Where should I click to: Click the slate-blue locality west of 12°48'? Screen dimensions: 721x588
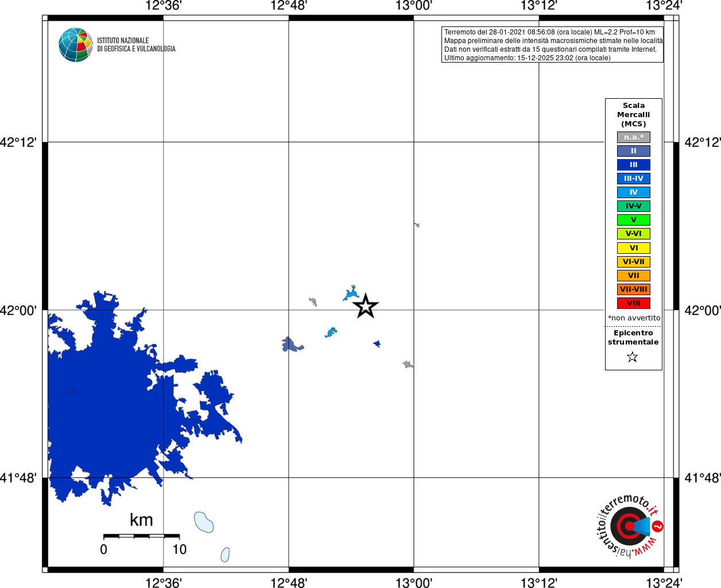292,345
